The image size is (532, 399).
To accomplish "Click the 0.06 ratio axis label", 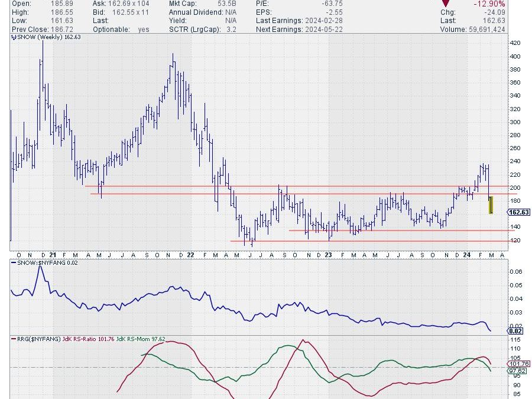I will [x=515, y=271].
